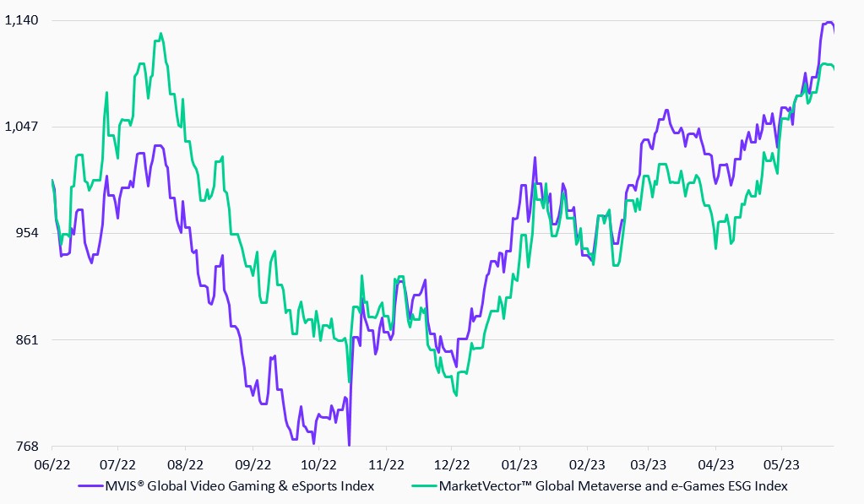Toggle the MVIS Global Video Gaming & eSports legend label
Viewport: 864px width, 504px height.
pyautogui.click(x=237, y=485)
